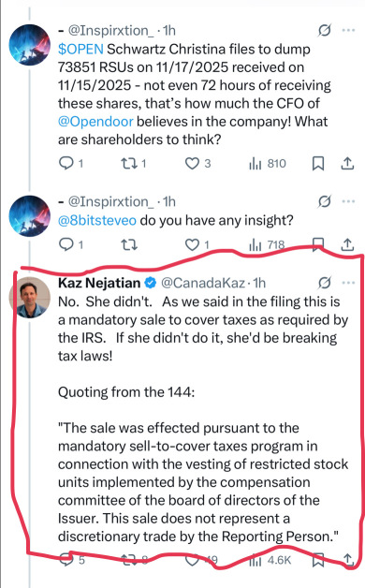
Task: Open more options on Kaz Nejatian's tweet
Action: click(x=348, y=283)
